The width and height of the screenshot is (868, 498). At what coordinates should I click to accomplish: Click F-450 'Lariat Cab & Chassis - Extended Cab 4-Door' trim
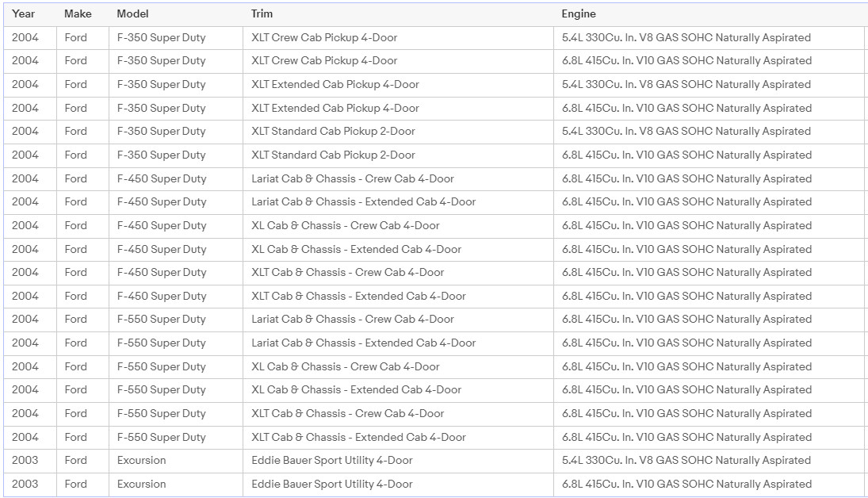point(364,202)
